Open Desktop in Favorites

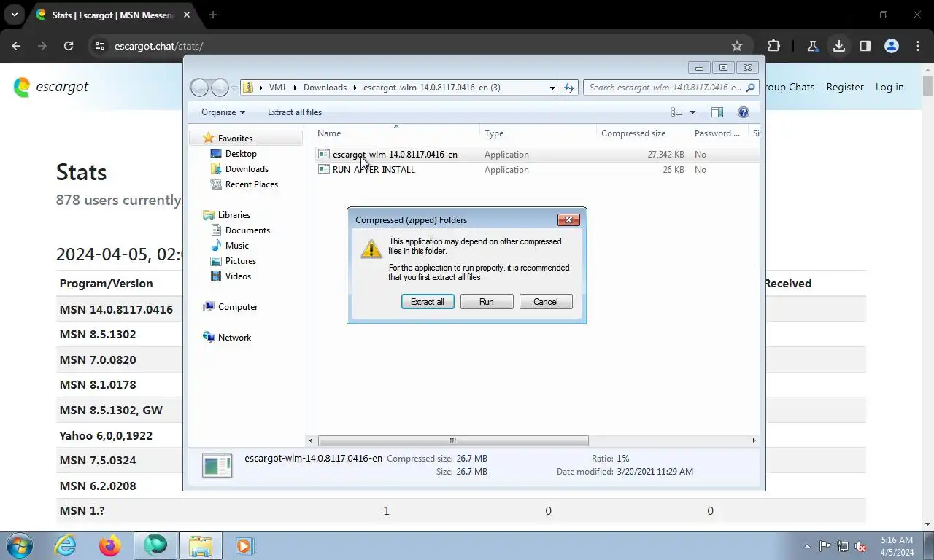coord(241,154)
